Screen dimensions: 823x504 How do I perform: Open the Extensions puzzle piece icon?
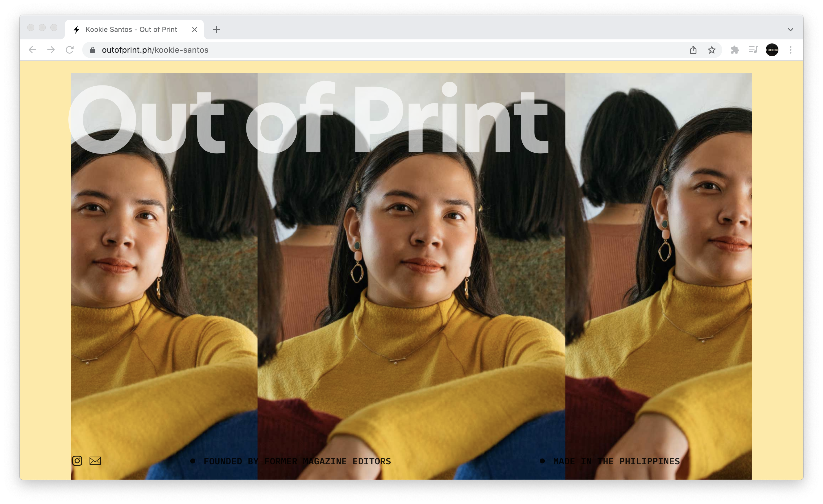click(x=734, y=50)
